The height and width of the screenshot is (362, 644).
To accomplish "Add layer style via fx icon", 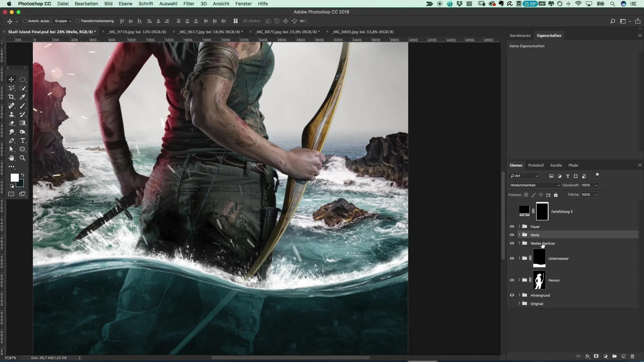I will tap(587, 356).
